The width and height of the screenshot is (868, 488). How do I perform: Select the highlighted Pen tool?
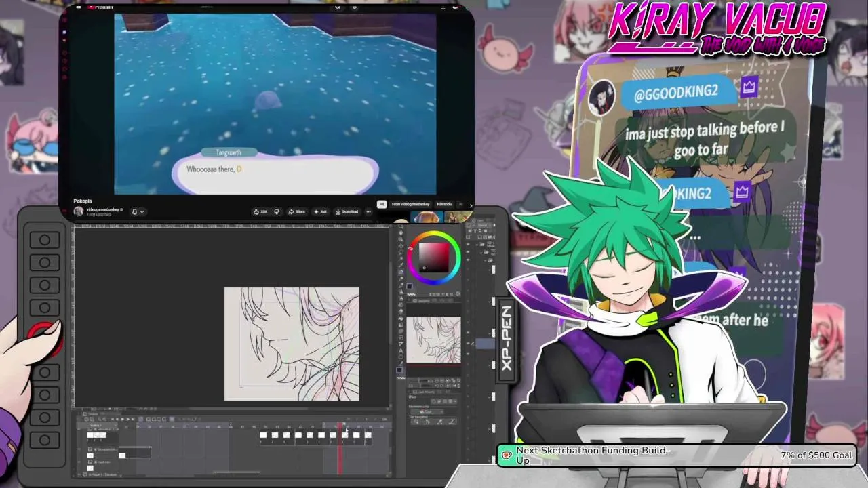tap(401, 272)
